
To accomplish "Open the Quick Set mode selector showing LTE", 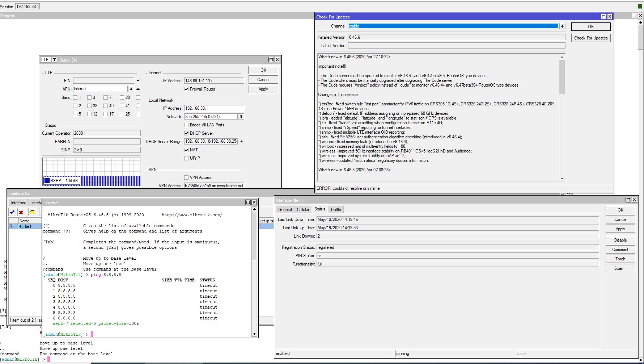I will click(54, 59).
